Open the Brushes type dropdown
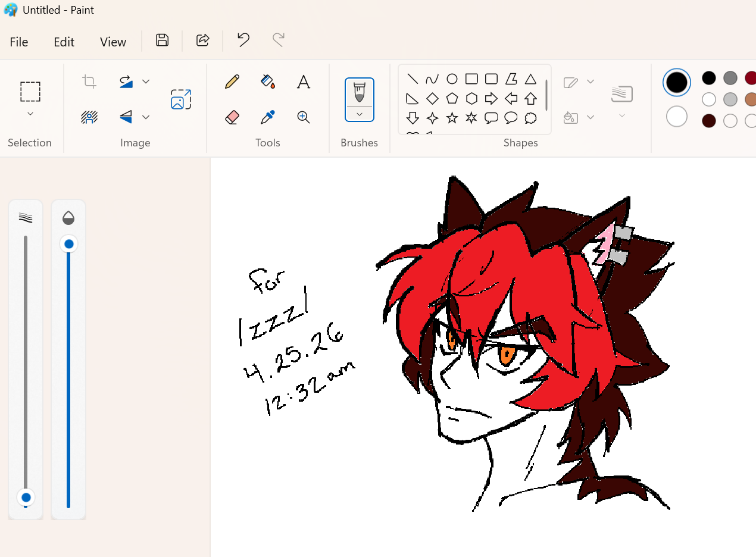Viewport: 756px width, 557px height. point(360,114)
